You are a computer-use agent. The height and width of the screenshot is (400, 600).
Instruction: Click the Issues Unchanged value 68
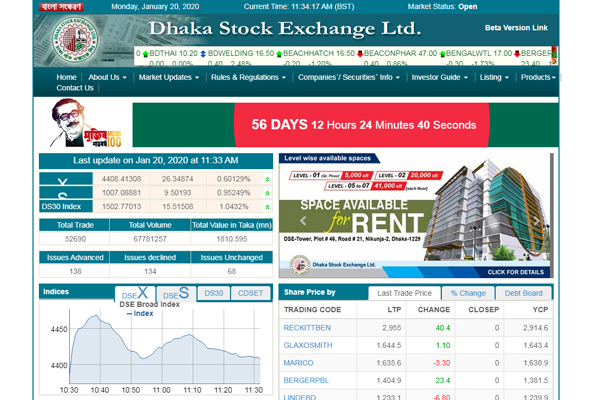point(232,271)
